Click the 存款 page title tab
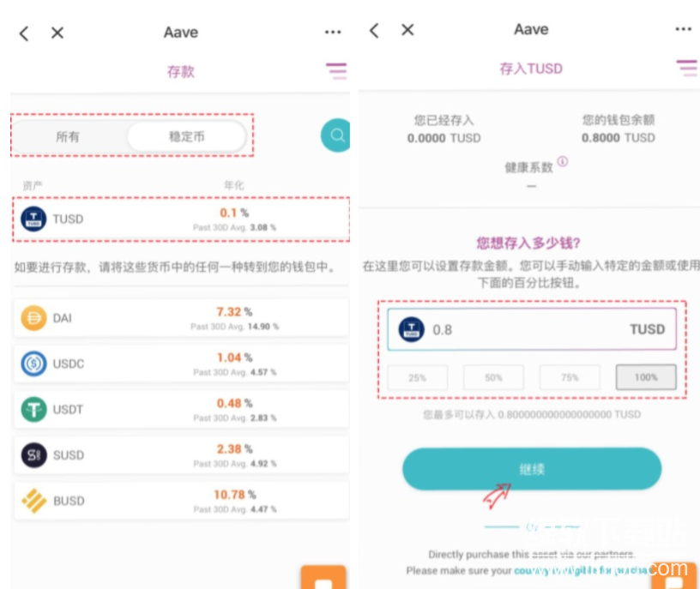The height and width of the screenshot is (589, 700). [x=180, y=72]
